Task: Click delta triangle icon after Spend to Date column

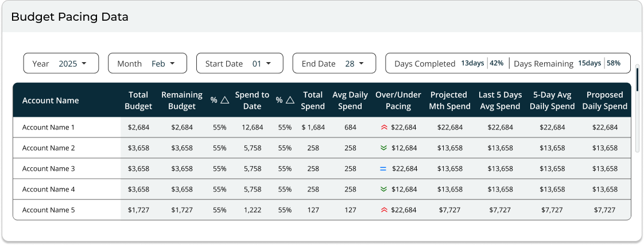Action: tap(290, 100)
